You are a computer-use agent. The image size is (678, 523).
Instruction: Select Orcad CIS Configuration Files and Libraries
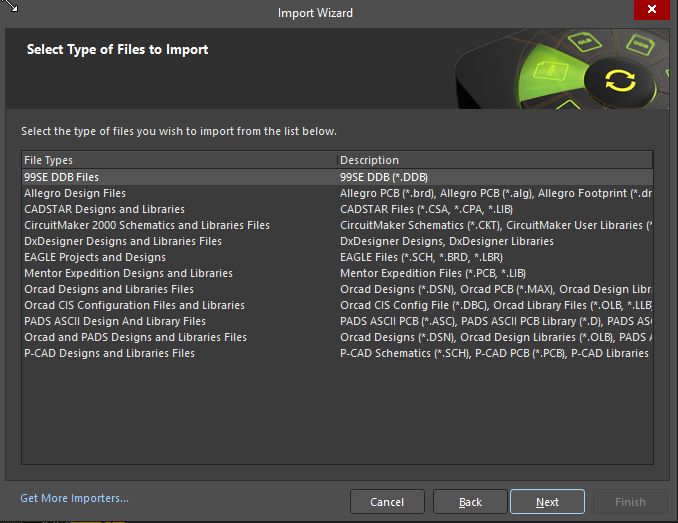[x=337, y=305]
